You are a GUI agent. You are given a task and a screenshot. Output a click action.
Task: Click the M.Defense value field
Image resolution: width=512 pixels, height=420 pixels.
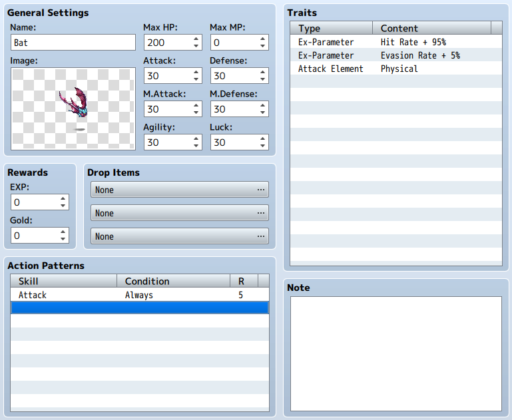(x=233, y=109)
